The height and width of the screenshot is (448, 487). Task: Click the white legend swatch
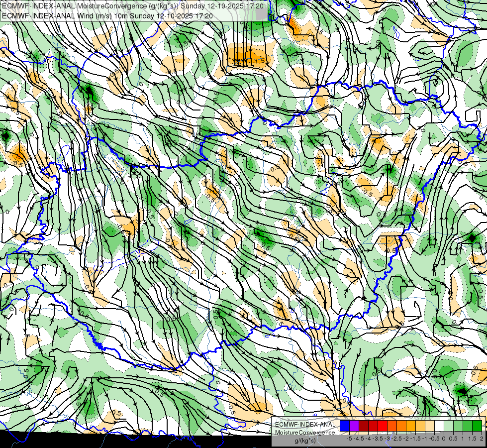(439, 426)
